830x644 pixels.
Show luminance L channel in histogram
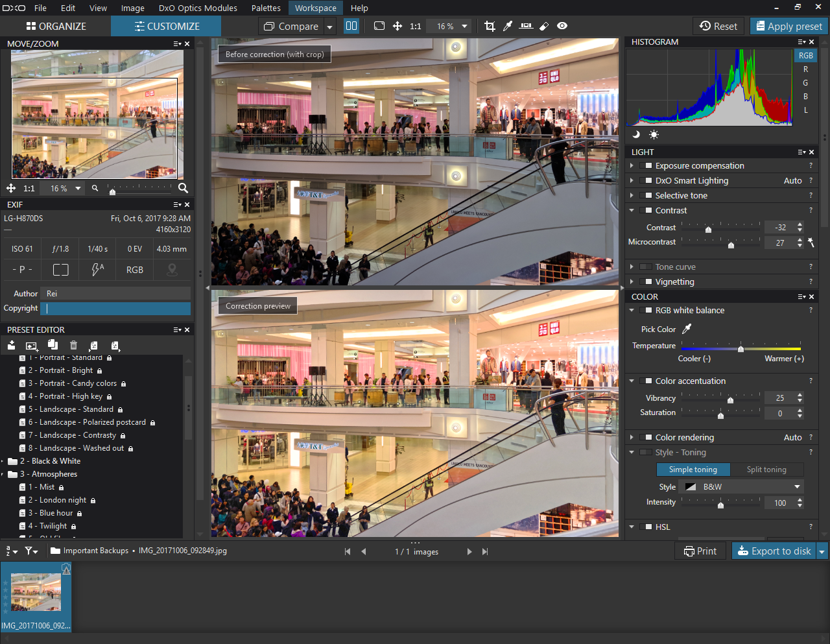click(805, 110)
